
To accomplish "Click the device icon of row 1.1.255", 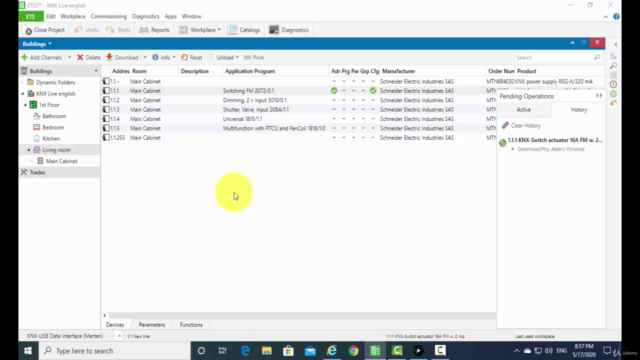I will pyautogui.click(x=106, y=138).
